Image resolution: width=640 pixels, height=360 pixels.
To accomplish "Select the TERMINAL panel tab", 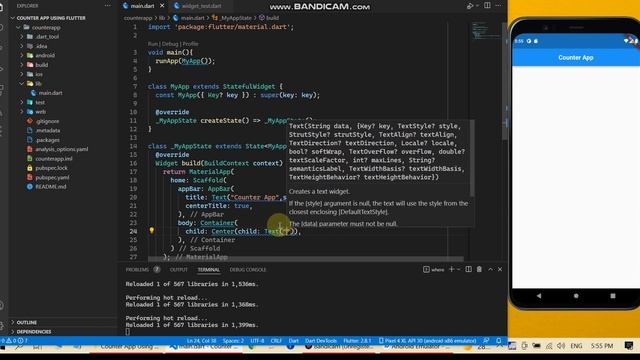I will (x=209, y=270).
